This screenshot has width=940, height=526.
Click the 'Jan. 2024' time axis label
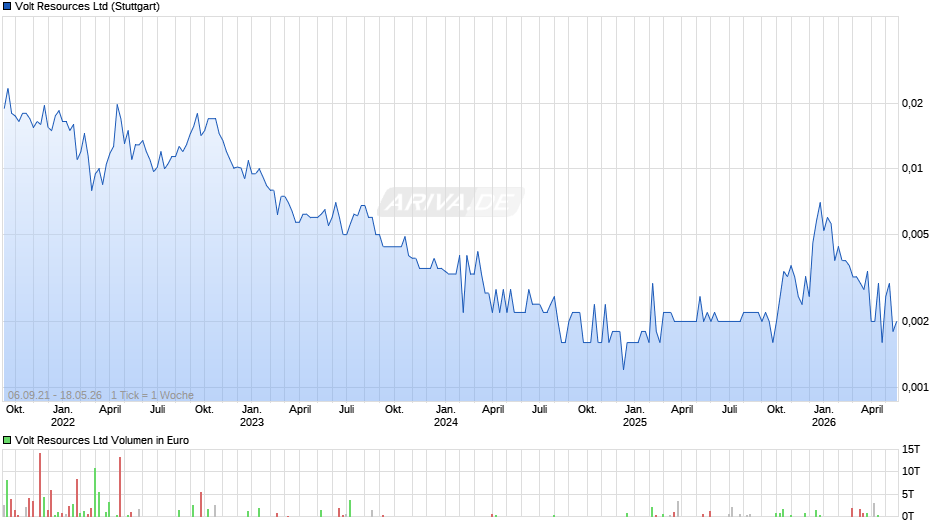[x=445, y=416]
